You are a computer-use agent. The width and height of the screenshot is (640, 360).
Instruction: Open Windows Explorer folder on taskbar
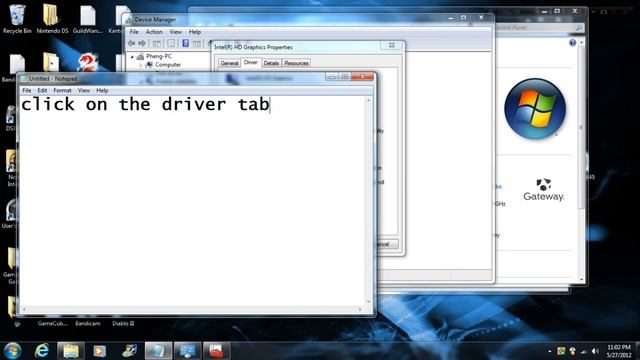pyautogui.click(x=71, y=351)
